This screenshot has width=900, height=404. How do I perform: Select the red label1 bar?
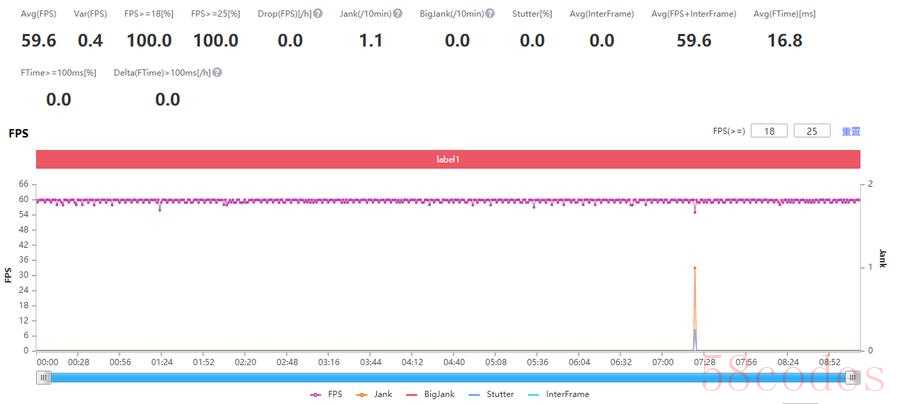[448, 159]
